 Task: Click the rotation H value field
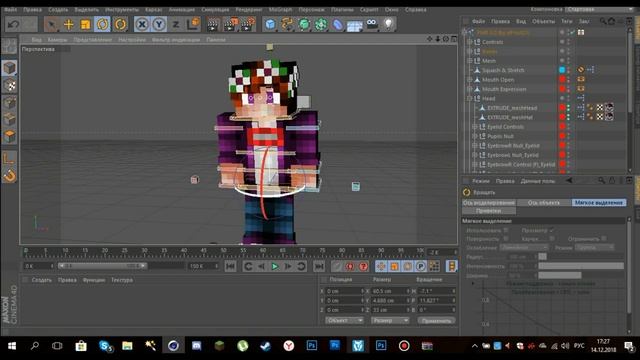coord(437,291)
